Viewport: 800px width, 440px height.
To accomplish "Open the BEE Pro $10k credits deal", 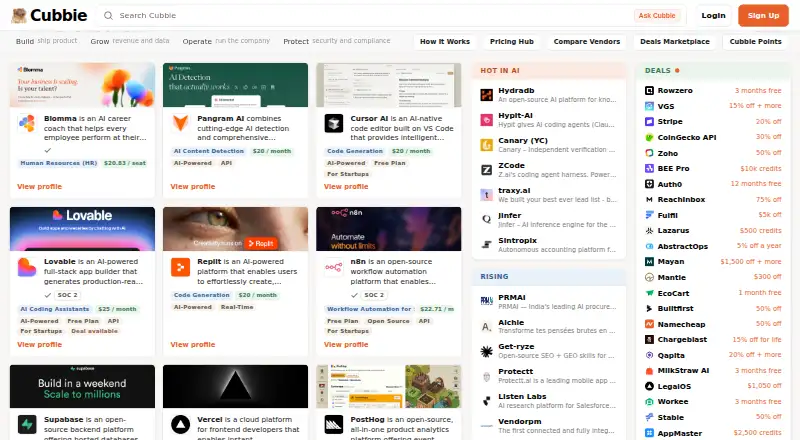I will point(713,168).
